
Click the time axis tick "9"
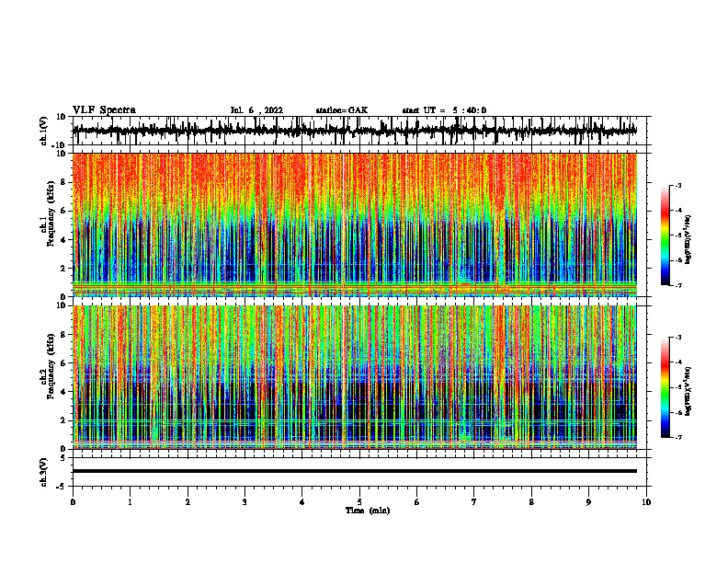point(588,502)
